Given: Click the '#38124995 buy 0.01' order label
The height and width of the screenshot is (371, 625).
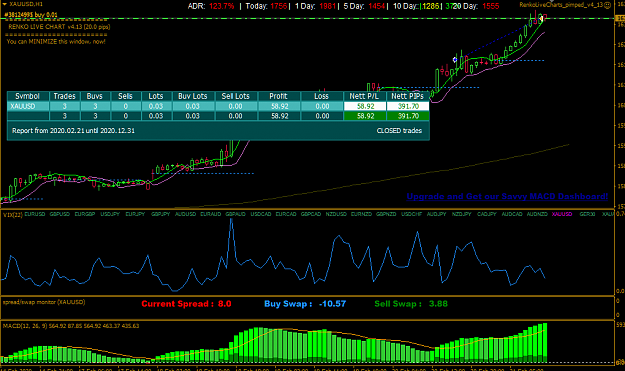Looking at the screenshot, I should click(x=31, y=15).
